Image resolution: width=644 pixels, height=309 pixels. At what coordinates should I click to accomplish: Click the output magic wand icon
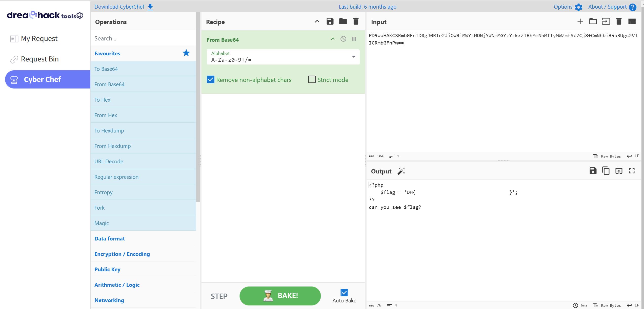(x=401, y=171)
